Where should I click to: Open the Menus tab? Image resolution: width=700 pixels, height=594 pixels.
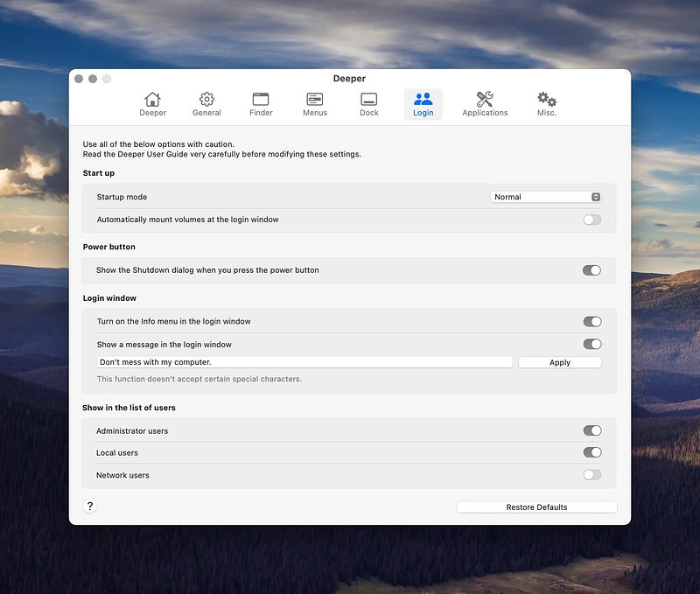[315, 104]
